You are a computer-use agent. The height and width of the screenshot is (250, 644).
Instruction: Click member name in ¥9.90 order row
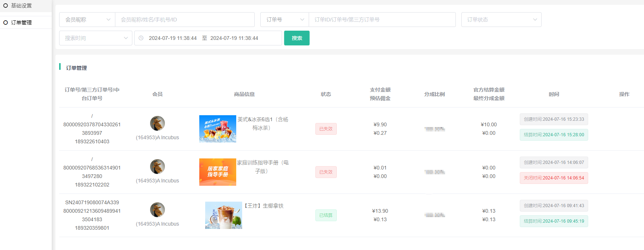(157, 137)
